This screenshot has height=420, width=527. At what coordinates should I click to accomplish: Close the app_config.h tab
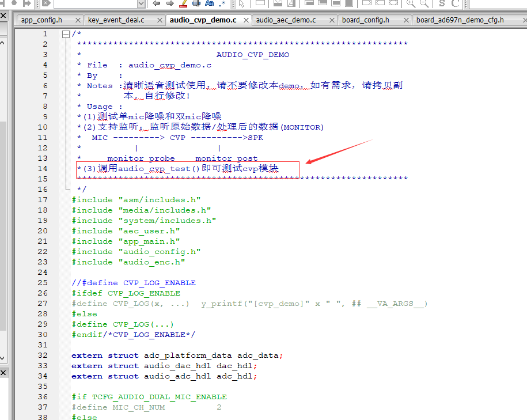[x=78, y=20]
